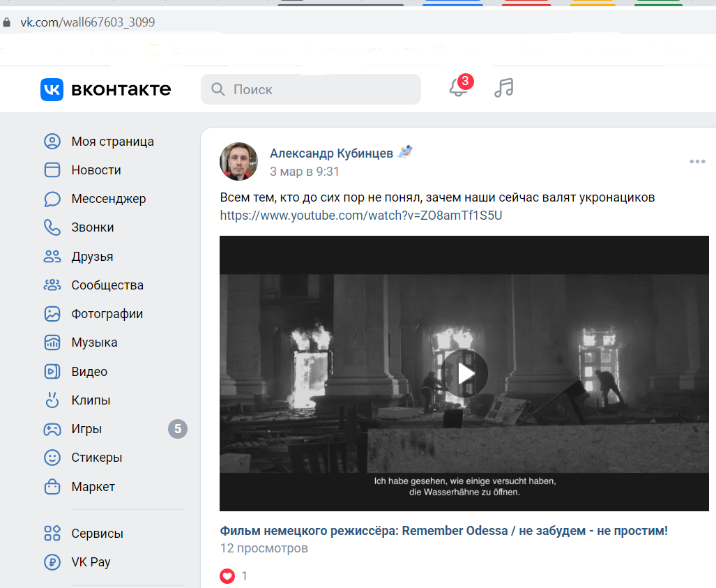This screenshot has width=716, height=588.
Task: Open Мессенджер section
Action: tap(109, 199)
